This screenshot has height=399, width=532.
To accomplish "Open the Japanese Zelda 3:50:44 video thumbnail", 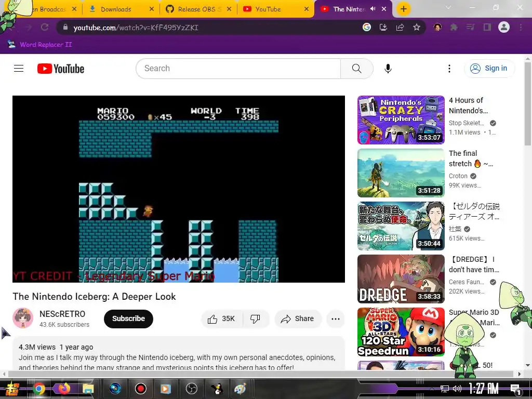I will 401,226.
